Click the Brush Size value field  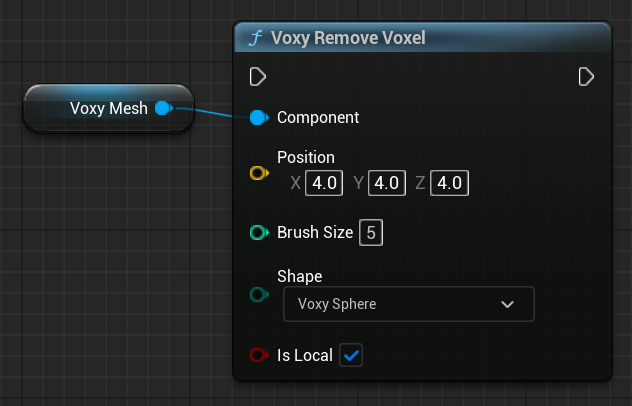pyautogui.click(x=371, y=233)
